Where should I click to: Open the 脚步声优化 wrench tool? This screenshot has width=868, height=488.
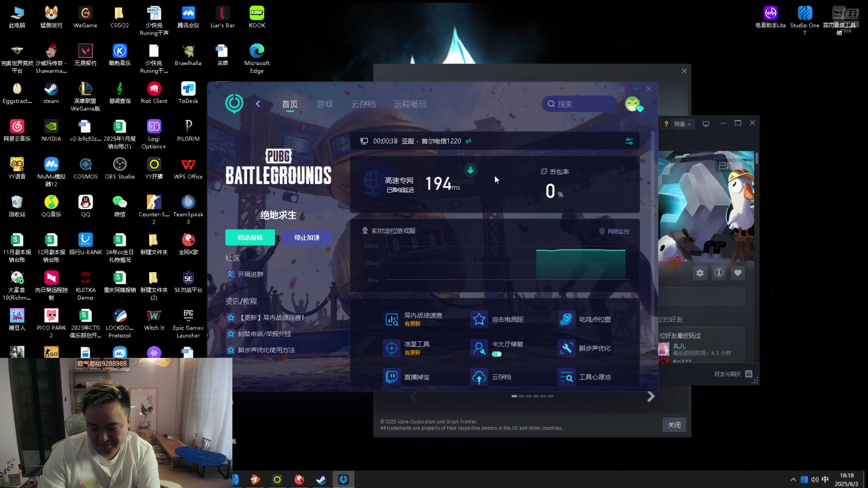566,348
